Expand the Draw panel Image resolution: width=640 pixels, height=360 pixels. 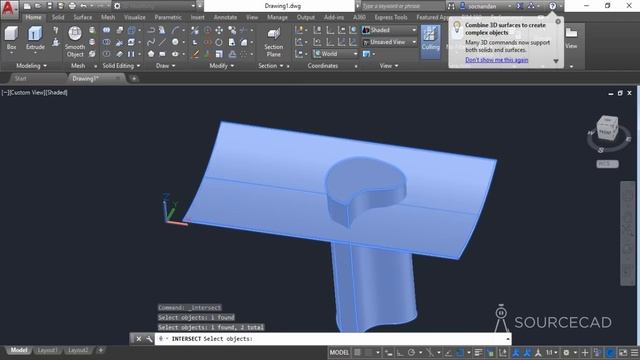coord(165,66)
